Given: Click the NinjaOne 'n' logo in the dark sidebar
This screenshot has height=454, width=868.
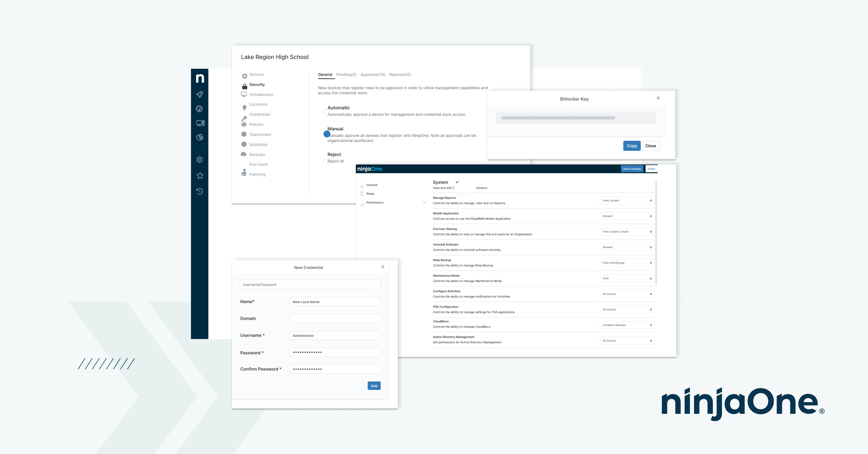Looking at the screenshot, I should (x=200, y=78).
